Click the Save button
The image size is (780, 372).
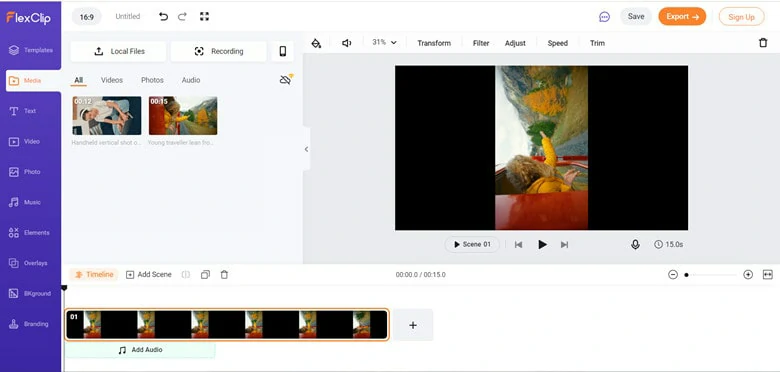(636, 16)
